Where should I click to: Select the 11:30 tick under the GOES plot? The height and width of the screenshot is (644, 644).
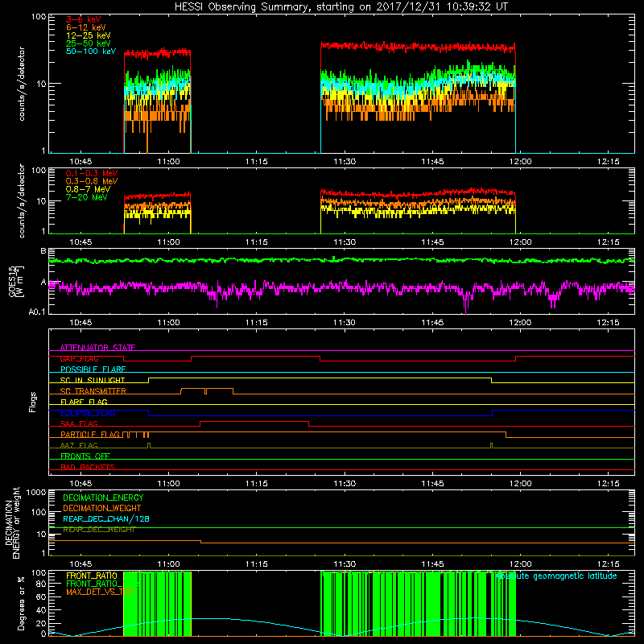[x=345, y=323]
